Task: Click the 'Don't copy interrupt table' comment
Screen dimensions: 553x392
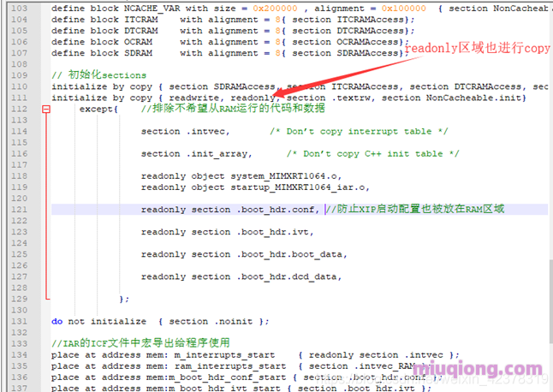Action: [358, 132]
